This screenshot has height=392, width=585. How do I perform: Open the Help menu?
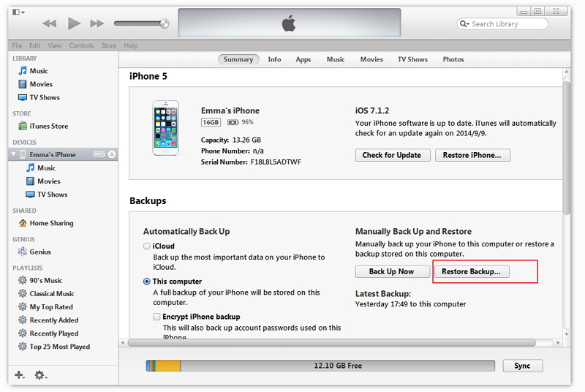(x=131, y=45)
